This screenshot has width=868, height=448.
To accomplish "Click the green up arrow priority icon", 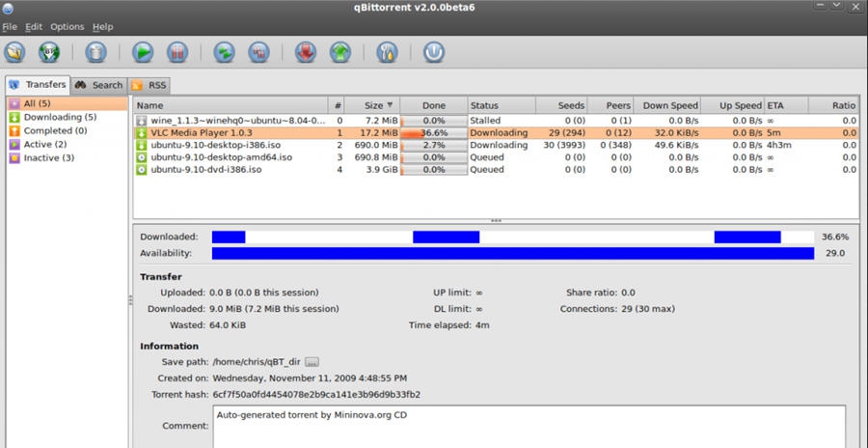I will (339, 51).
